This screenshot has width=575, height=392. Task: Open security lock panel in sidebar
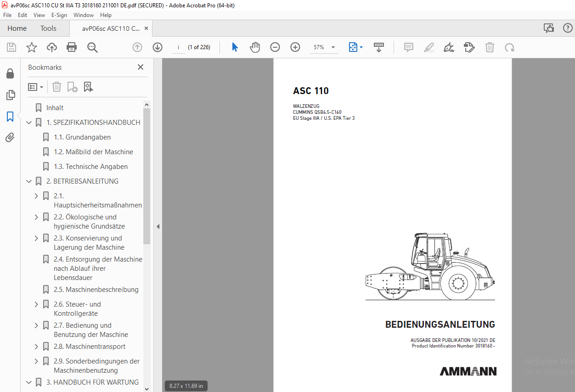coord(10,74)
